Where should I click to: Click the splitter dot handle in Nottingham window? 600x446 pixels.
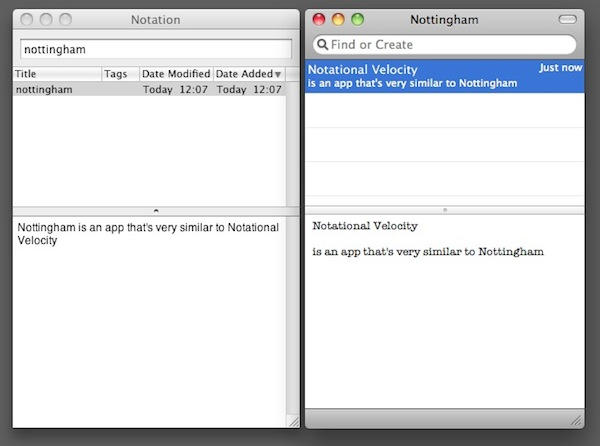click(x=444, y=210)
